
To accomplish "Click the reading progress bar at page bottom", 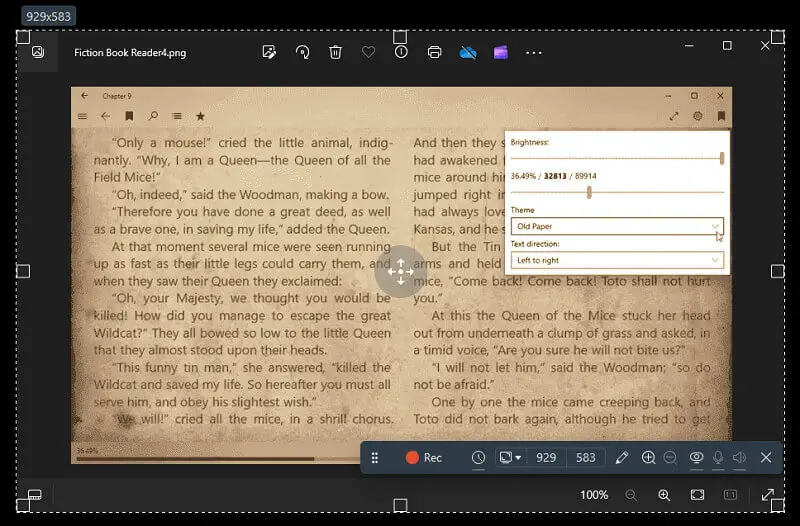I will (x=218, y=459).
